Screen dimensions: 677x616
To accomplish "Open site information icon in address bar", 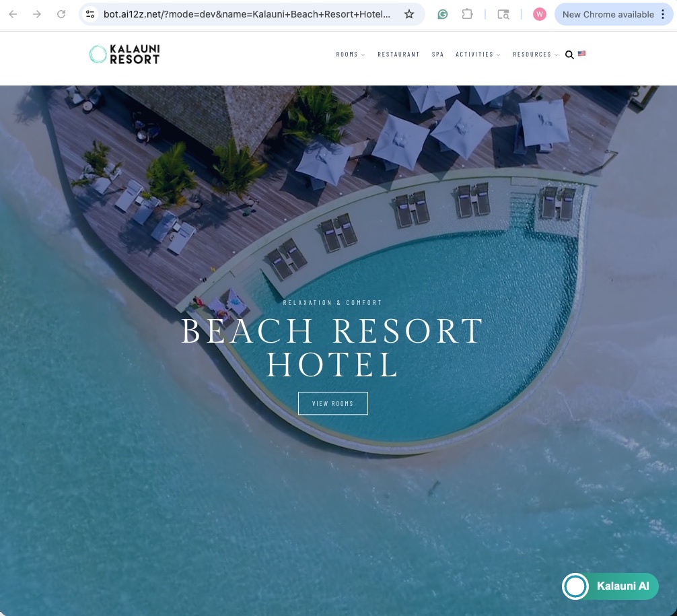I will pos(90,14).
